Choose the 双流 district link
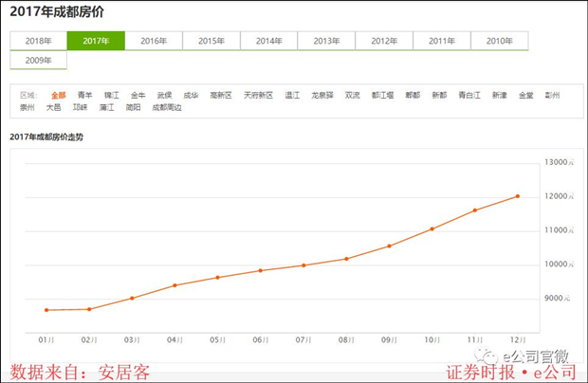Image resolution: width=588 pixels, height=383 pixels. pos(353,95)
